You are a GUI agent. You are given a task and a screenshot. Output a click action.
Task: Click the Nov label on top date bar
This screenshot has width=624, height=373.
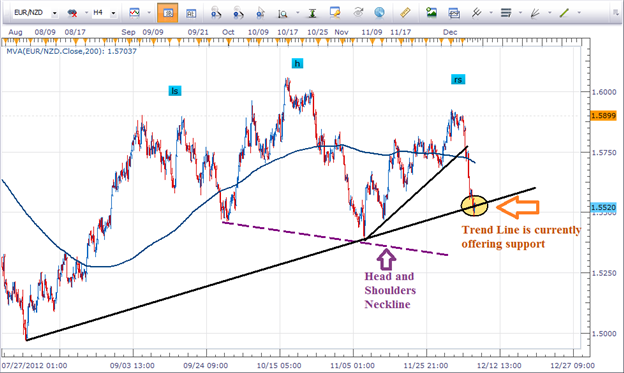tap(341, 32)
